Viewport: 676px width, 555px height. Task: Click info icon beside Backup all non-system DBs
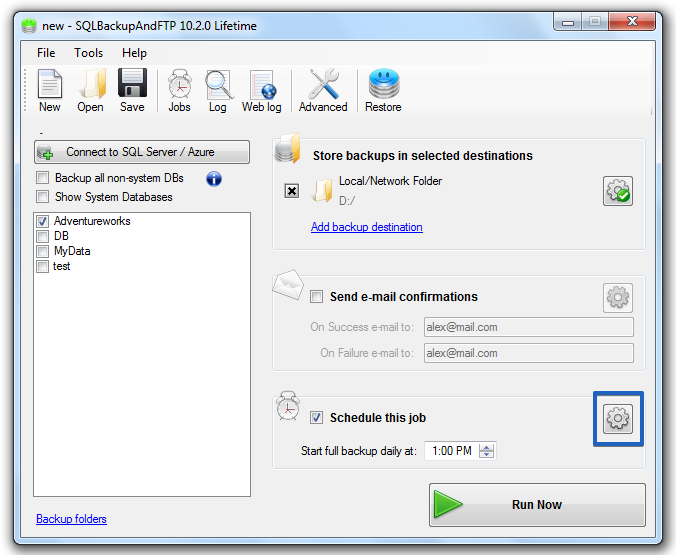(214, 179)
